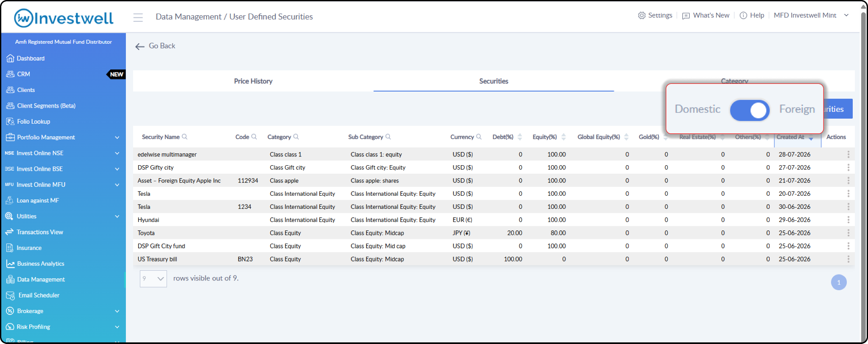Open the What's New link

tap(706, 16)
